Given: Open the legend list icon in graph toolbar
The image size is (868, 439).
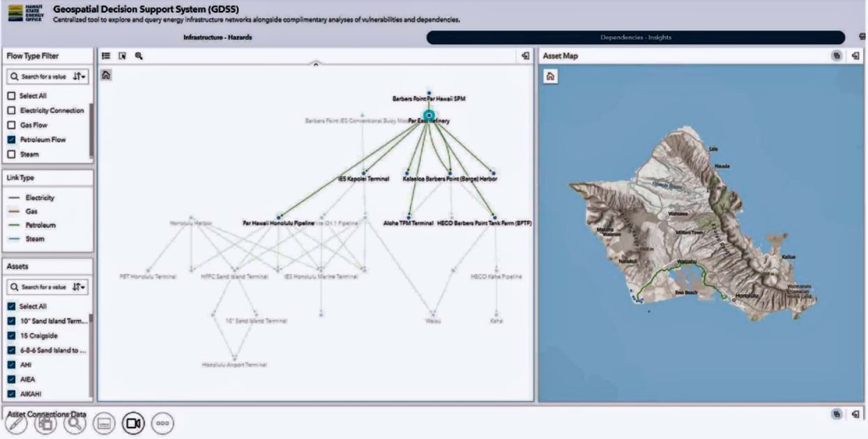Looking at the screenshot, I should click(106, 56).
